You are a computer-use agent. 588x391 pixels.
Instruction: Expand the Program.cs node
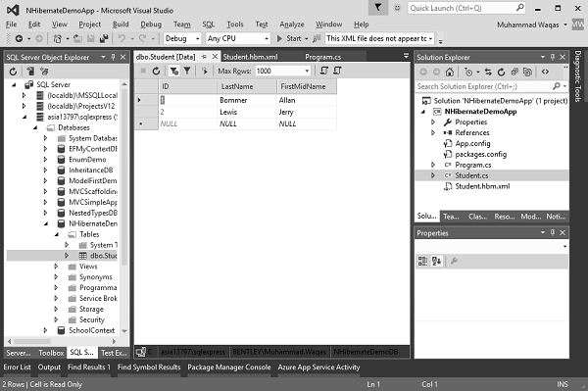pyautogui.click(x=433, y=165)
